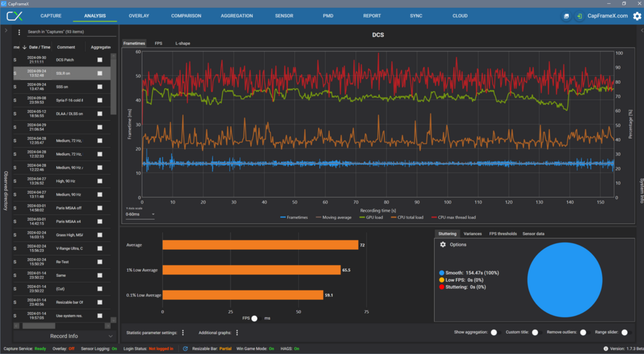Click the CapFrameX logo
Screen dimensions: 644x354
15,15
